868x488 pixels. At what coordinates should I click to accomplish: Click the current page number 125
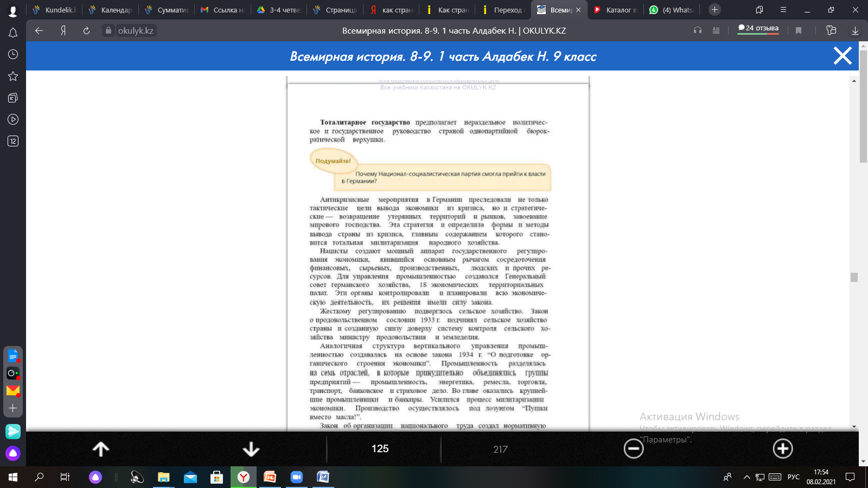click(380, 448)
